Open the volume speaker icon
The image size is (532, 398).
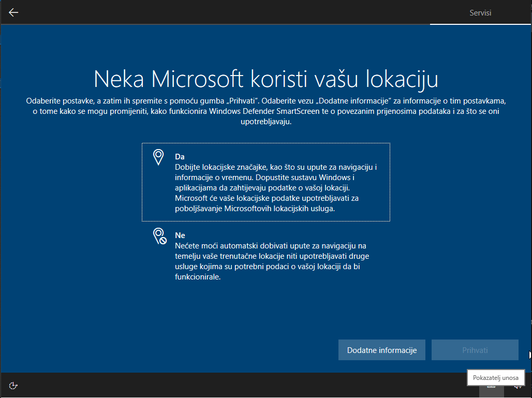point(518,387)
